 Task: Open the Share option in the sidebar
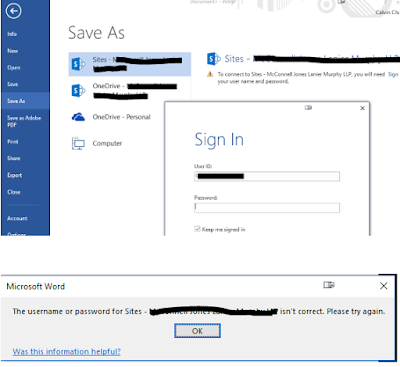14,158
